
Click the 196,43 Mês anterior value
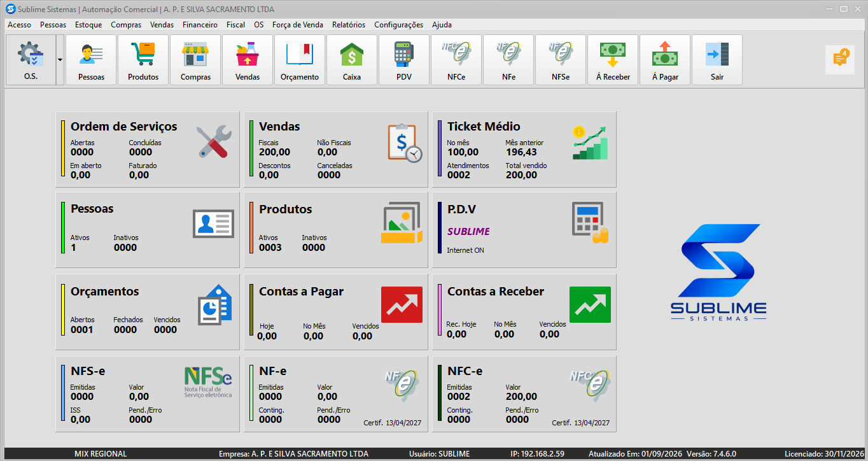521,152
